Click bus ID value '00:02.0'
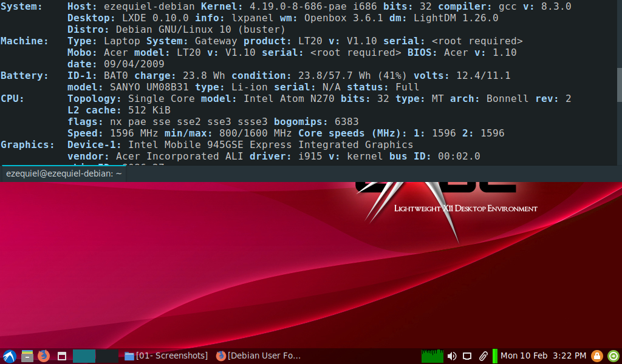Image resolution: width=622 pixels, height=364 pixels. [459, 156]
